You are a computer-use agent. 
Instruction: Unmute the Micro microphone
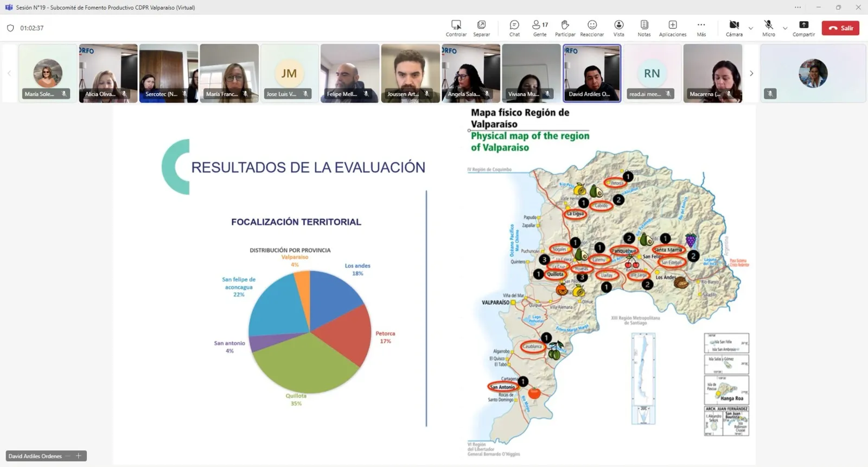click(769, 28)
